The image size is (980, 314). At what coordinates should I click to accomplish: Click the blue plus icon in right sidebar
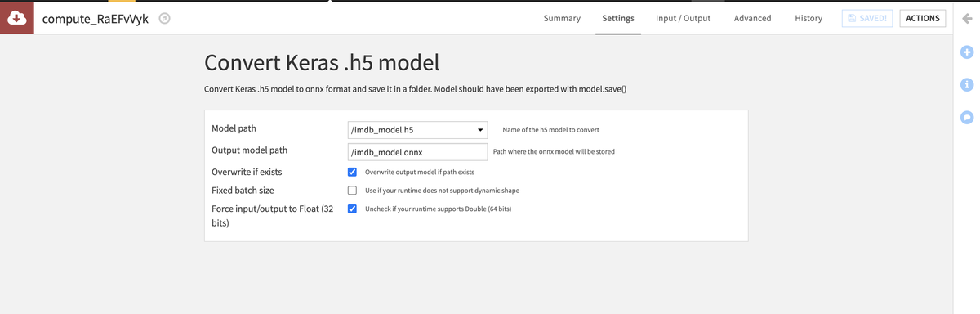967,52
